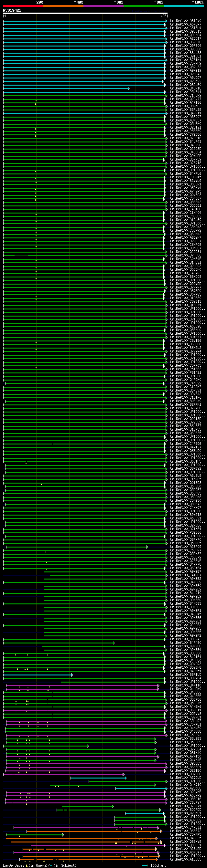Click the UniRef100_Q4QX18 label
This screenshot has width=207, height=868.
click(186, 89)
